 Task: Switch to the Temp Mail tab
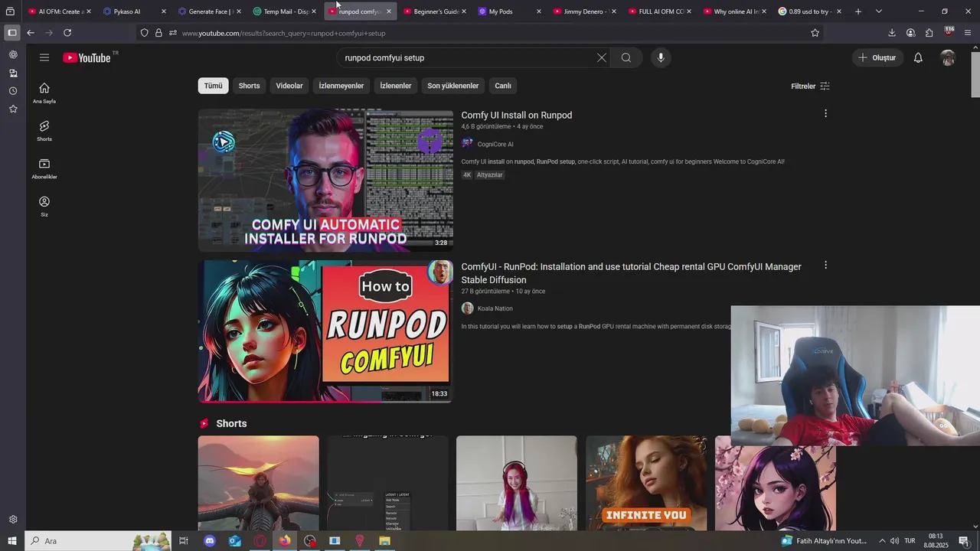point(283,11)
